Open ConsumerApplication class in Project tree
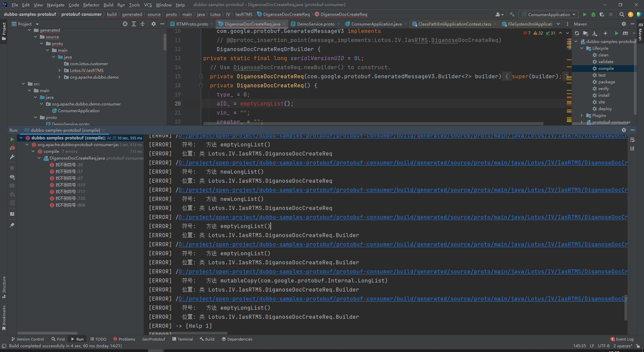The width and height of the screenshot is (644, 352). click(78, 111)
